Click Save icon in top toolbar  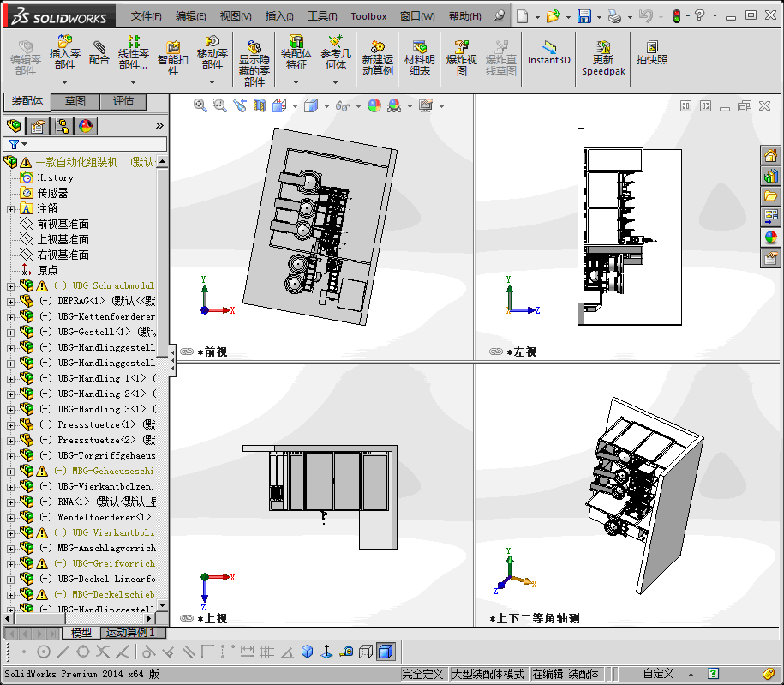pos(584,16)
